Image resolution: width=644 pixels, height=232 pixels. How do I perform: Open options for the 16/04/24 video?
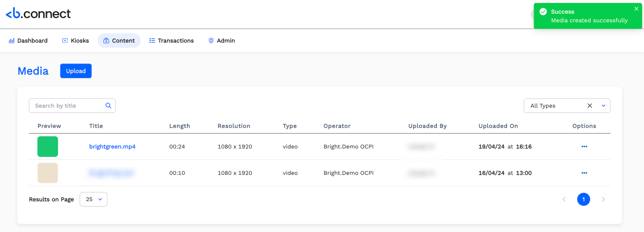tap(584, 173)
